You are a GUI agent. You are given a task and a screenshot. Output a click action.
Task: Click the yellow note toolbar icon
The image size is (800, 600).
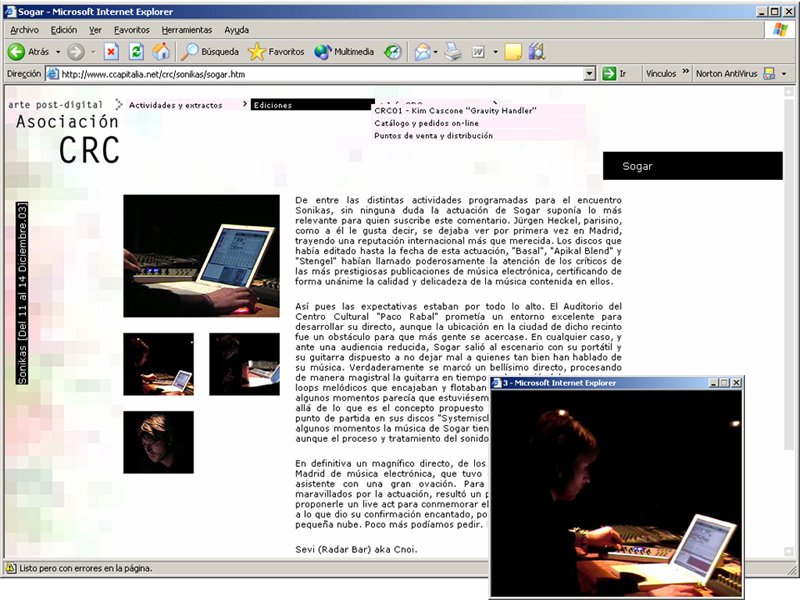point(513,52)
